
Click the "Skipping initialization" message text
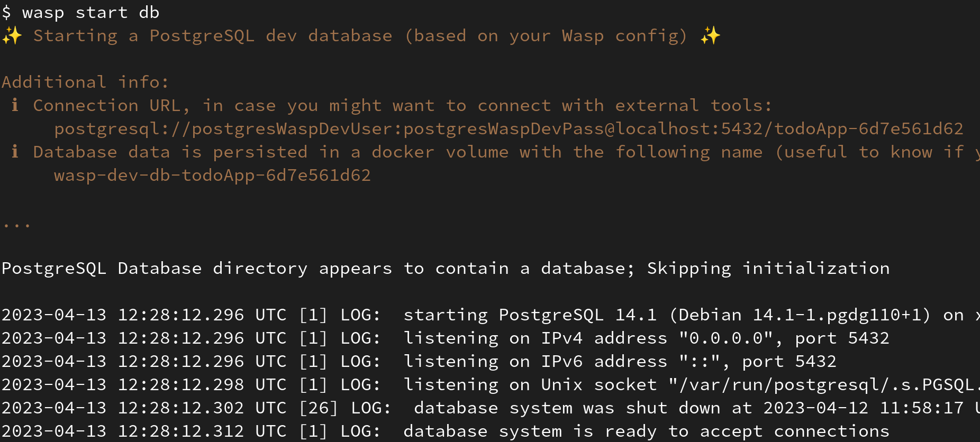(x=768, y=268)
